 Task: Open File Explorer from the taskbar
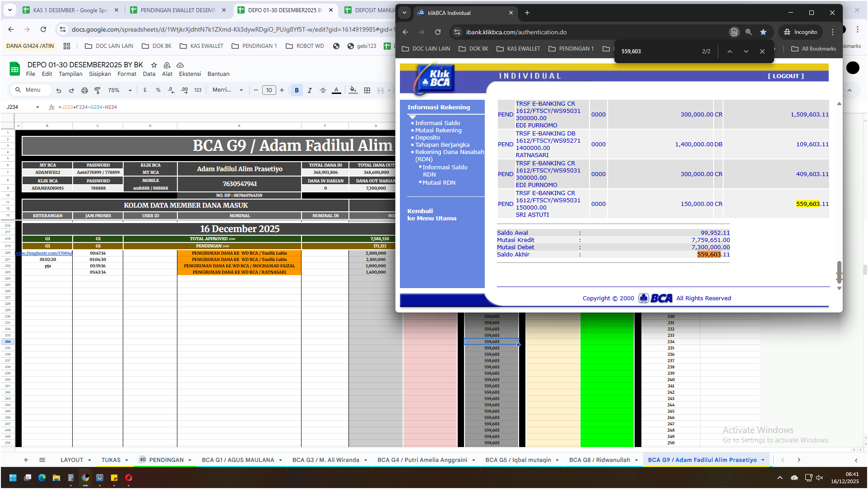pyautogui.click(x=56, y=478)
